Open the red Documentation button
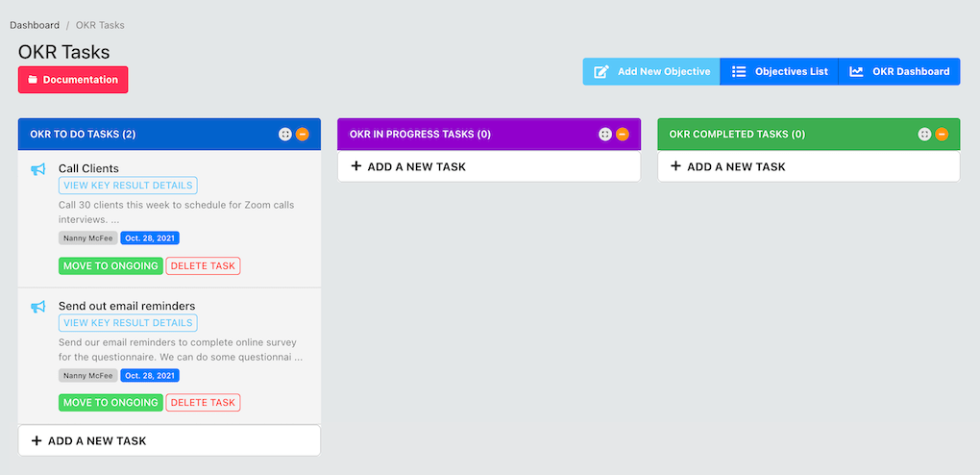This screenshot has width=980, height=475. (73, 80)
